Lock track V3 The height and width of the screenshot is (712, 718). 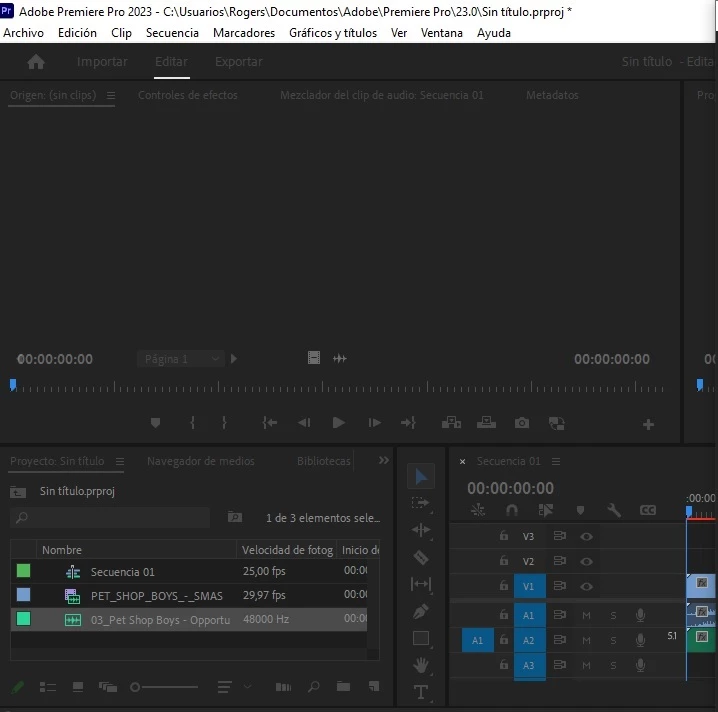504,535
